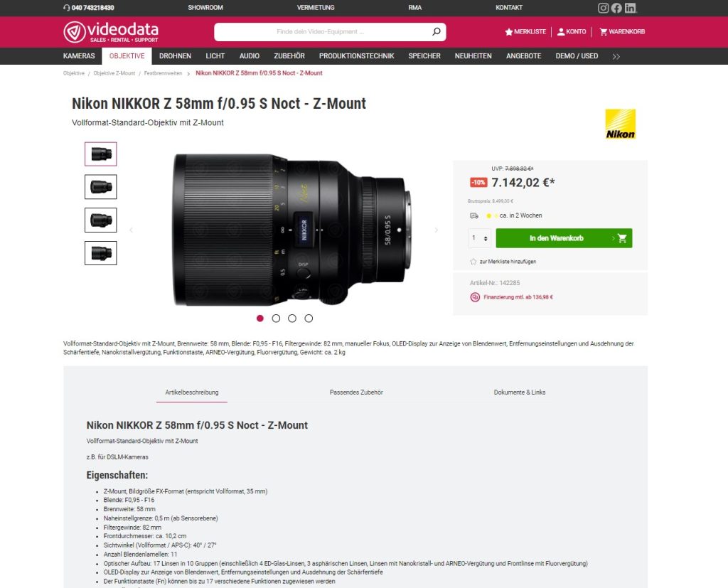
Task: Click the videodata logo
Action: click(111, 31)
